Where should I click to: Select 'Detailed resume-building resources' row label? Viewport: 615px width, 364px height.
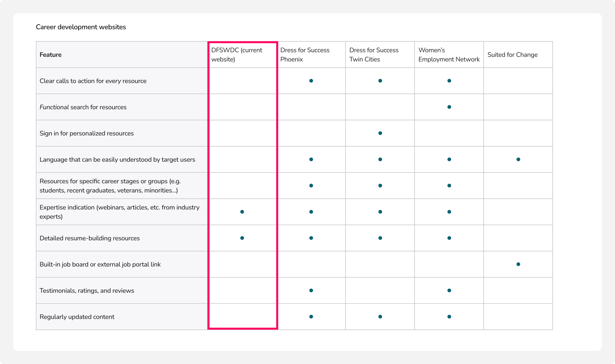pyautogui.click(x=90, y=238)
